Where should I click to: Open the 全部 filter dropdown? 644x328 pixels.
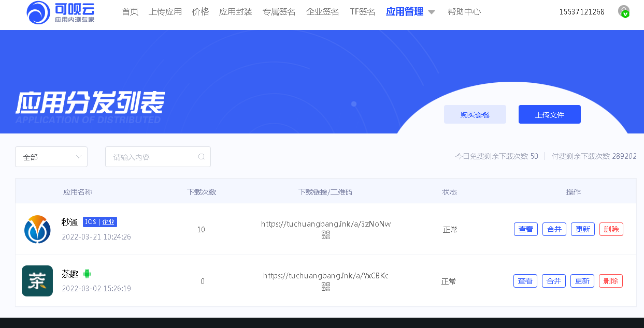point(51,156)
